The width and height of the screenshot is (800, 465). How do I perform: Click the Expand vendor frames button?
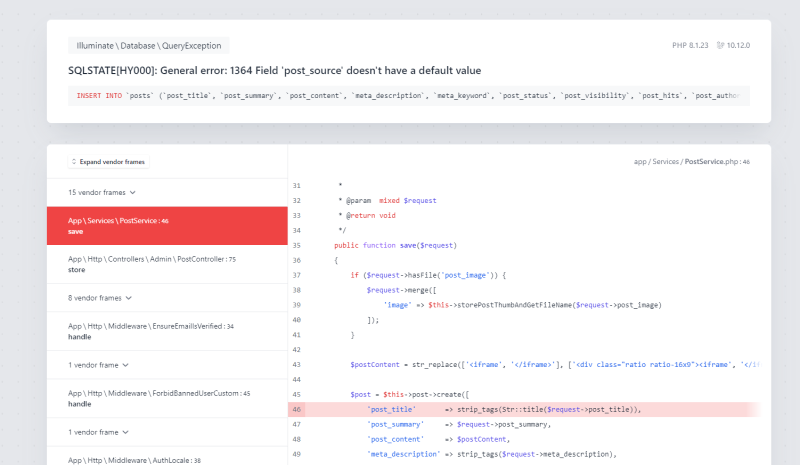pyautogui.click(x=110, y=162)
